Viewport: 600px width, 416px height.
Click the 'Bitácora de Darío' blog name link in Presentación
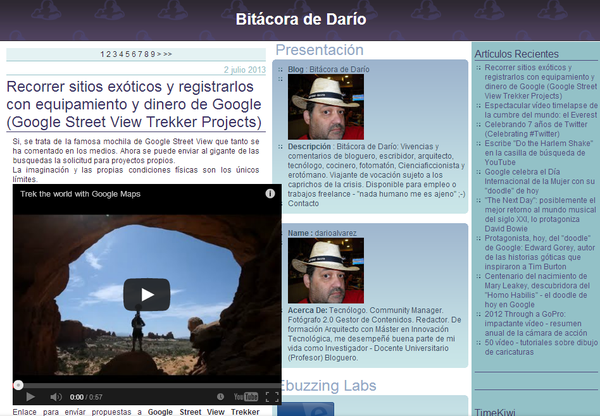click(x=339, y=69)
